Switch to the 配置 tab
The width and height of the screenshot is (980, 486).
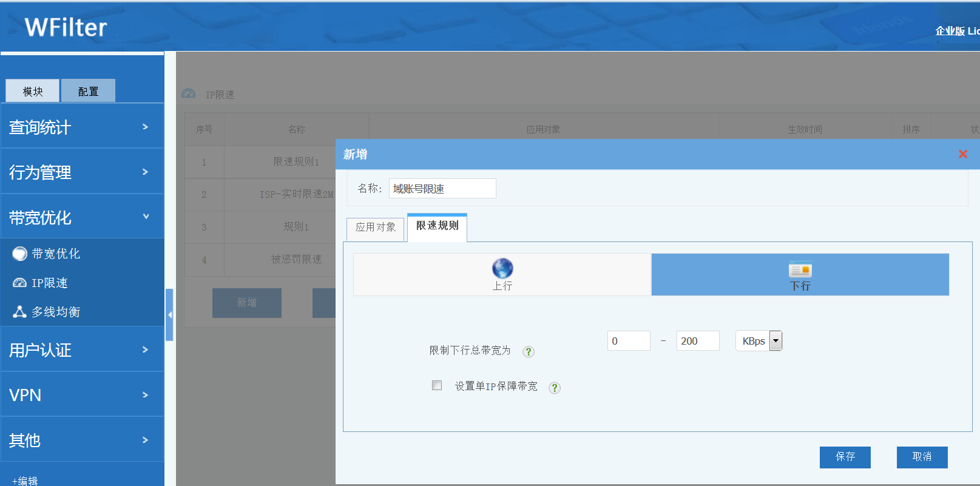[x=88, y=91]
